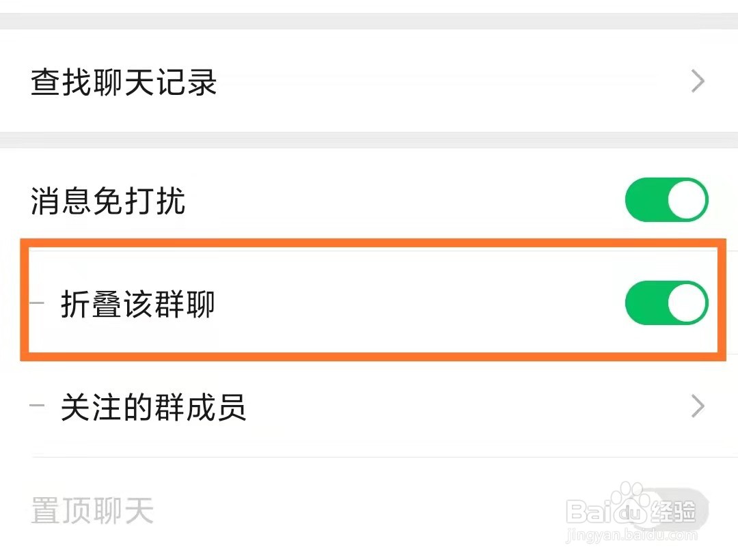Click white knob of 折叠该群聊 switch
Viewport: 738px width, 560px height.
point(687,303)
